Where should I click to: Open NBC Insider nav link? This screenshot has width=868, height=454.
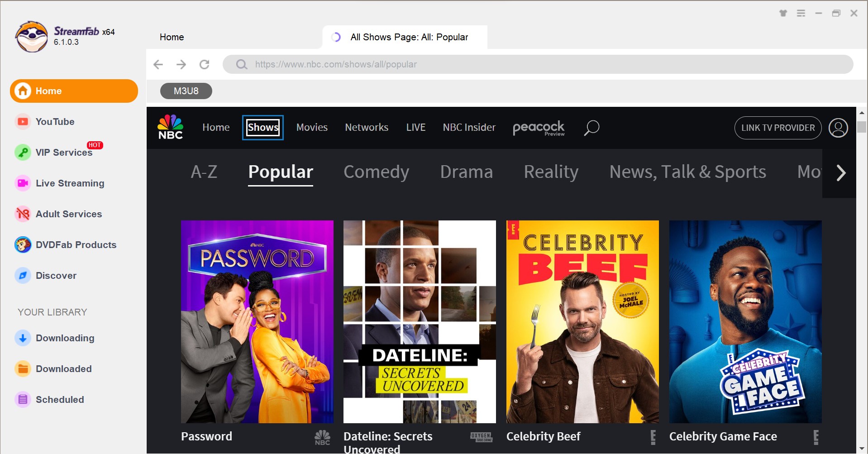469,128
